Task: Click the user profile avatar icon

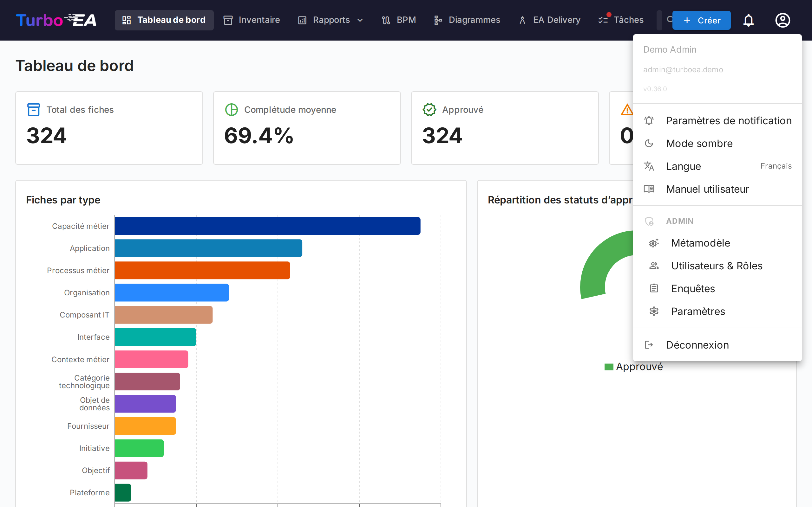Action: click(783, 20)
